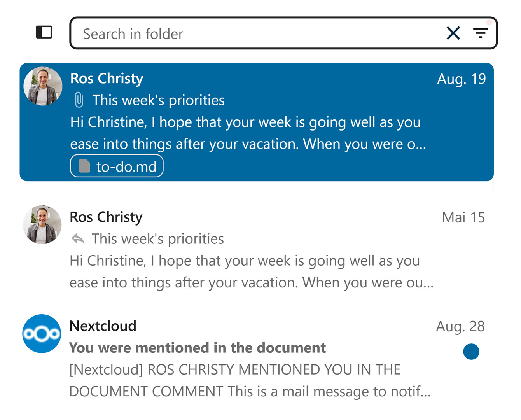Open the search filter options icon
This screenshot has width=521, height=420.
pyautogui.click(x=481, y=33)
